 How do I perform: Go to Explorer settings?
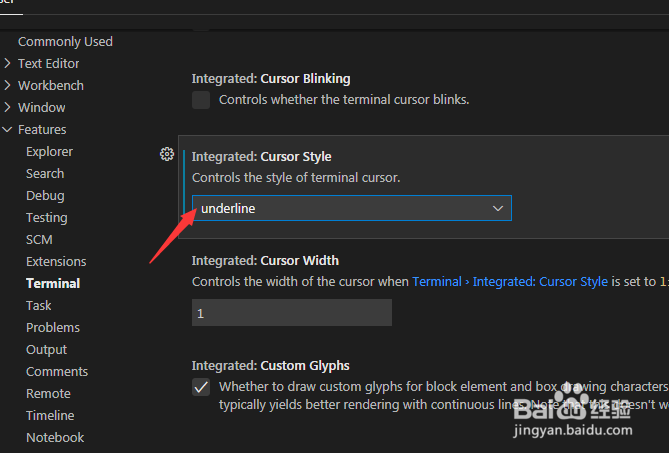tap(49, 151)
